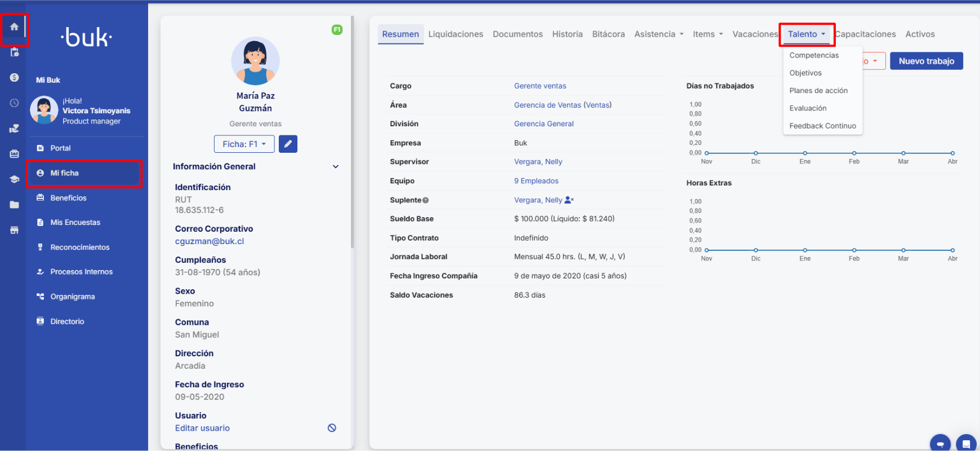Open the folder icon in left rail
This screenshot has height=451, width=980.
point(14,205)
